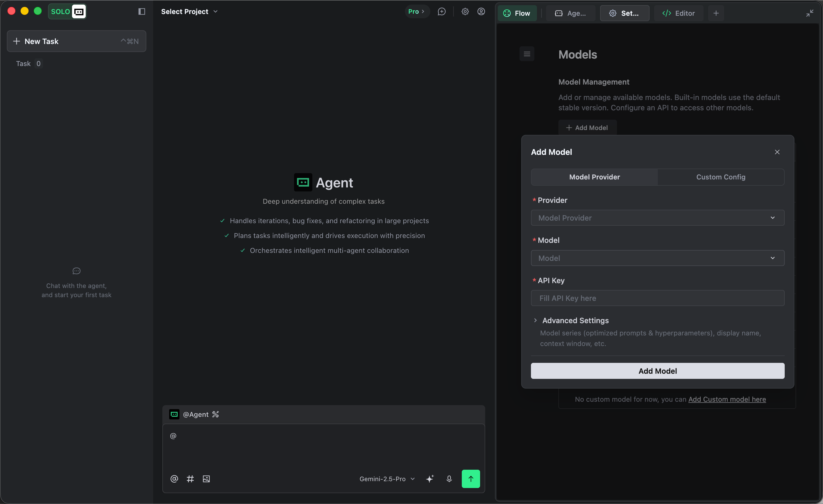Click Add Custom model here link
This screenshot has height=504, width=823.
coord(727,399)
